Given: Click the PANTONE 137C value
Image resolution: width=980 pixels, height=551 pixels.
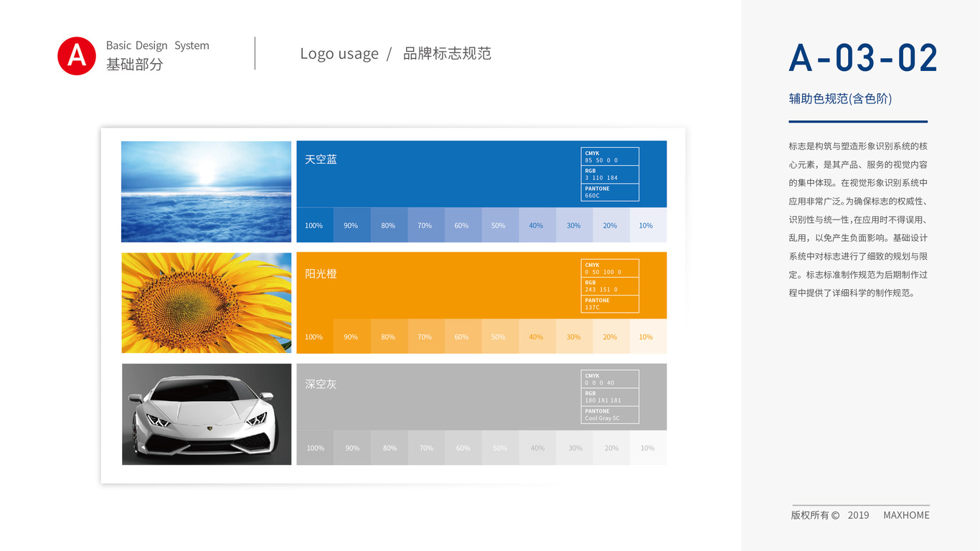Looking at the screenshot, I should coord(610,303).
